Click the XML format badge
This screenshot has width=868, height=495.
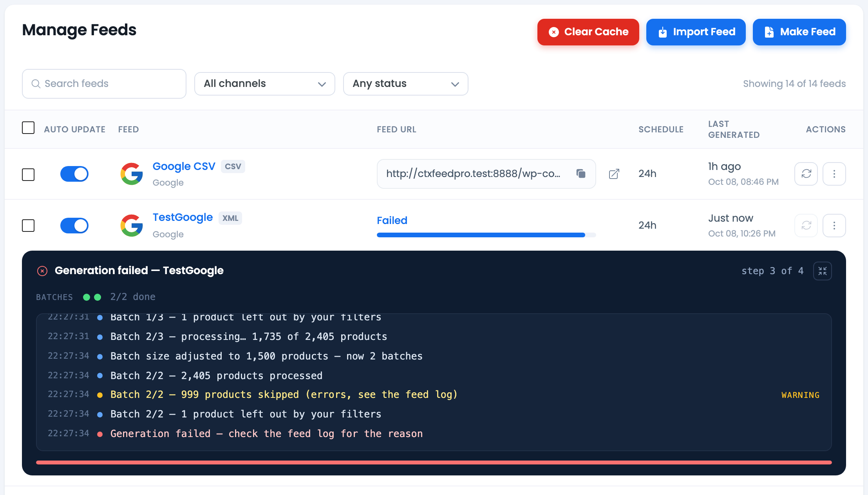pos(230,218)
